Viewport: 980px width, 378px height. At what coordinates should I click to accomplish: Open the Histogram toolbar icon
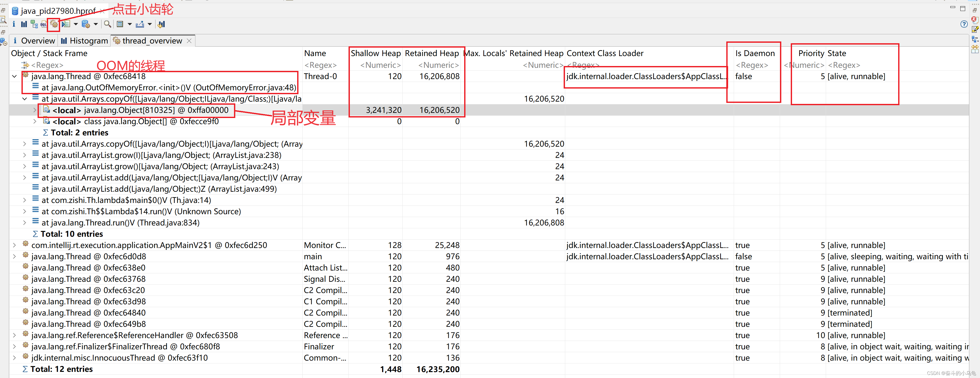24,24
